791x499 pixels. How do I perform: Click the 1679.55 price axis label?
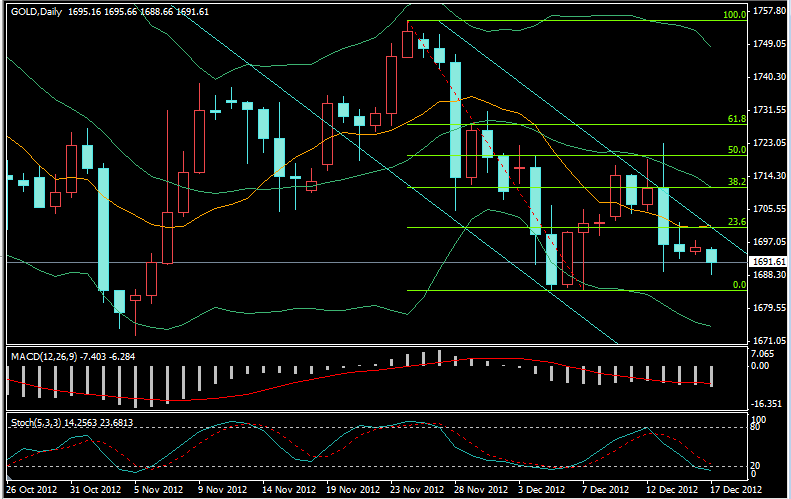(769, 308)
